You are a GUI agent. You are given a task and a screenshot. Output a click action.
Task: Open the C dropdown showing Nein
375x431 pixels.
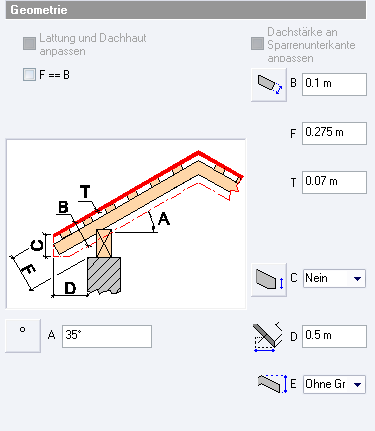334,278
